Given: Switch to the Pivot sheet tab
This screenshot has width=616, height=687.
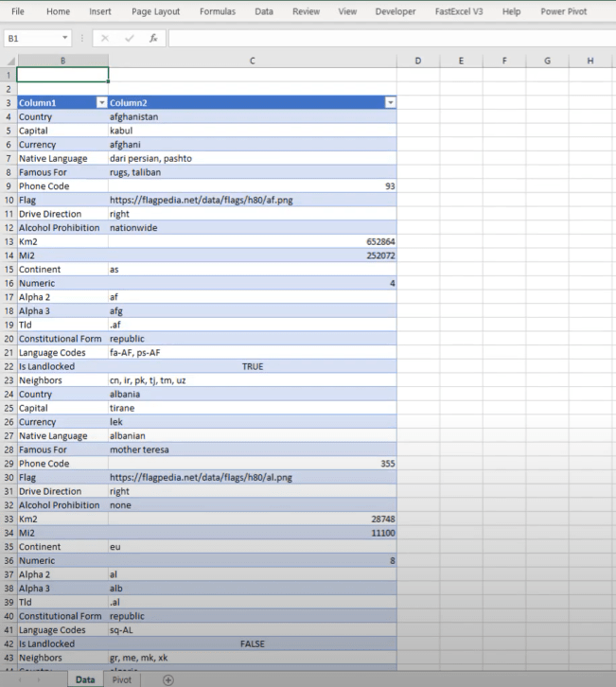Looking at the screenshot, I should coord(122,679).
